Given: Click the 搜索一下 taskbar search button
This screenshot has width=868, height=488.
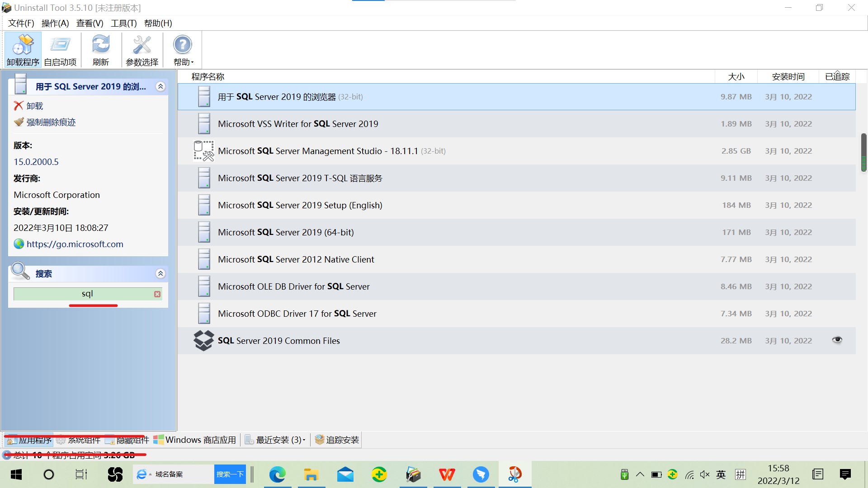Looking at the screenshot, I should pyautogui.click(x=230, y=474).
